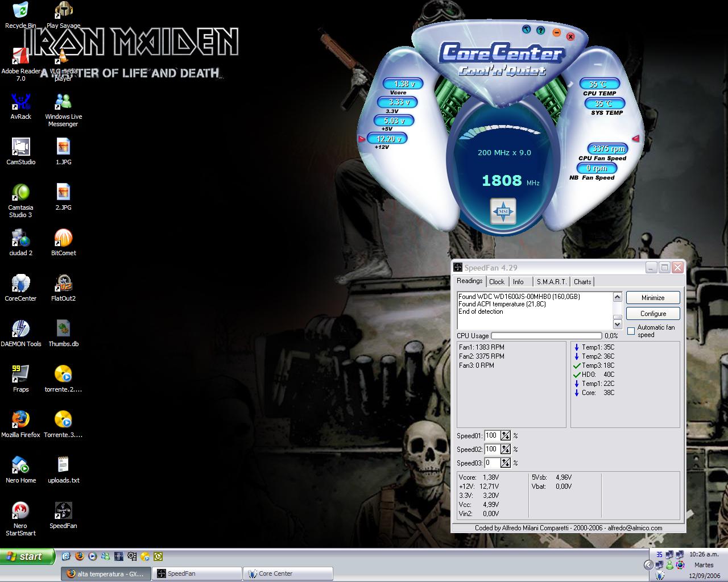Launch Adobe Reader 7.0 from desktop
This screenshot has width=728, height=582.
[20, 64]
